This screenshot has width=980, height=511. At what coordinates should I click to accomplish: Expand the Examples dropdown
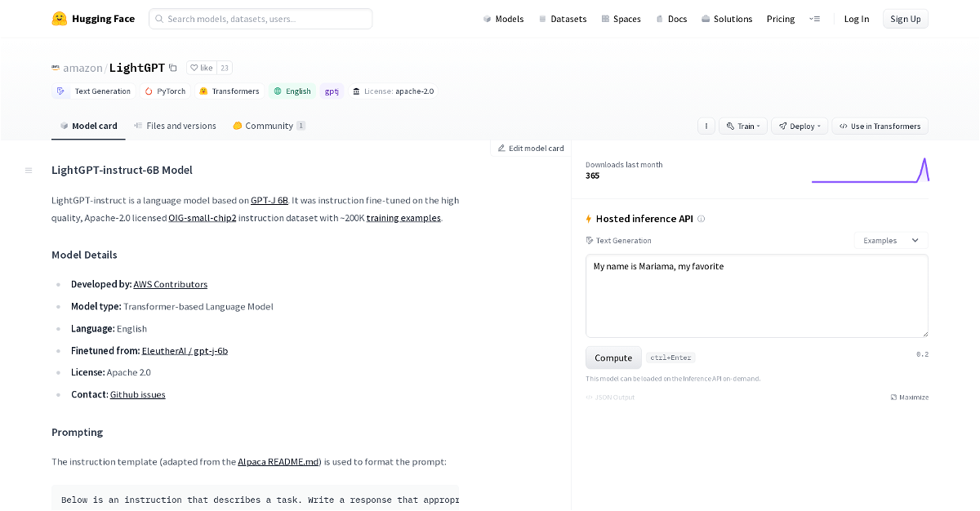(891, 241)
